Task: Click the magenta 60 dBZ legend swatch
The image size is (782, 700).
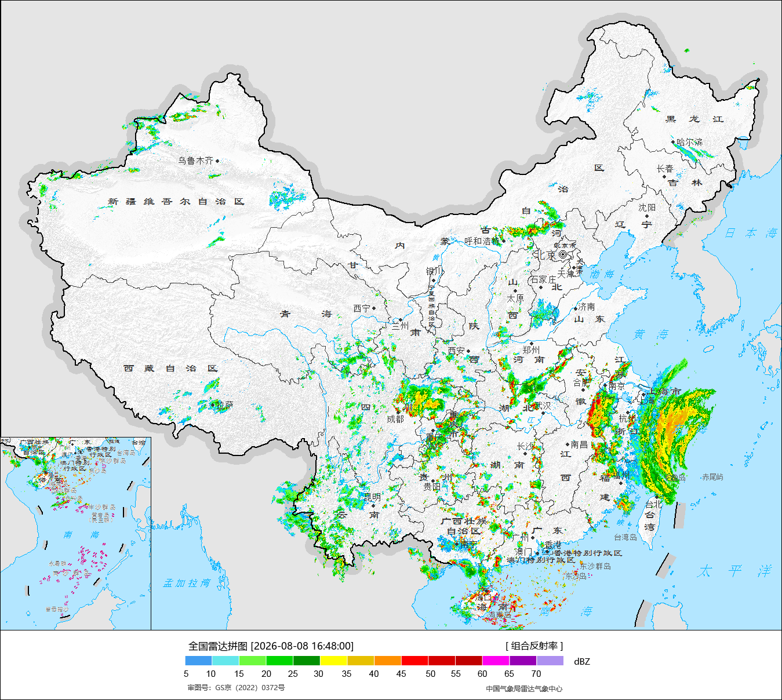Action: [x=496, y=661]
